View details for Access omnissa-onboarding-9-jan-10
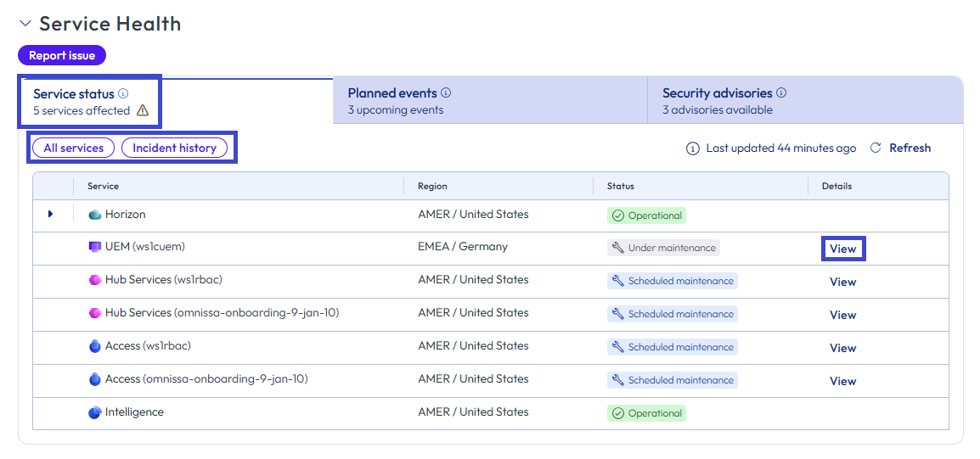The width and height of the screenshot is (980, 459). [842, 381]
